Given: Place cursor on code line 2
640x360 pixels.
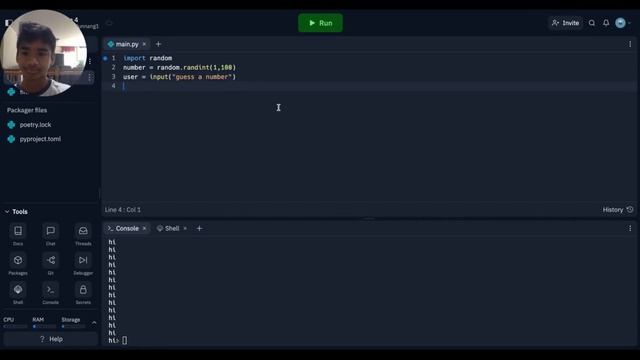Looking at the screenshot, I should (180, 67).
